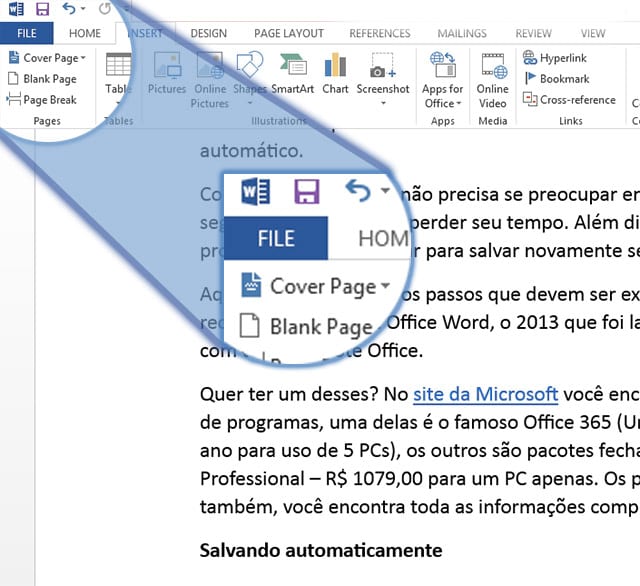
Task: Click the 'Media' group label
Action: pyautogui.click(x=493, y=121)
